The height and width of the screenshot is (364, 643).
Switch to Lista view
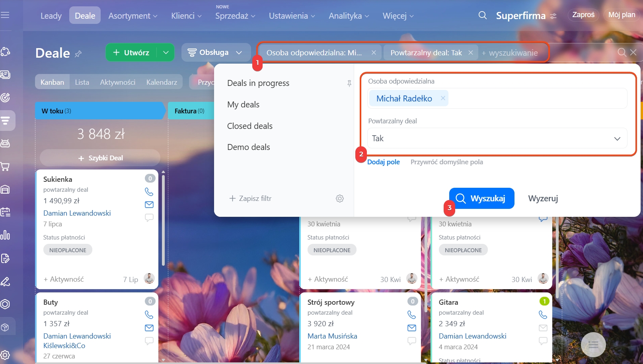[x=82, y=82]
